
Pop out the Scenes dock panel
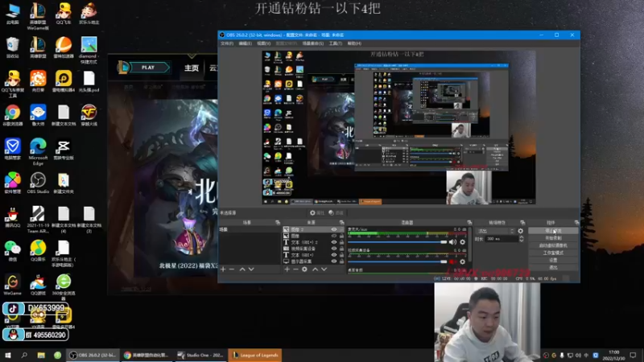point(277,223)
